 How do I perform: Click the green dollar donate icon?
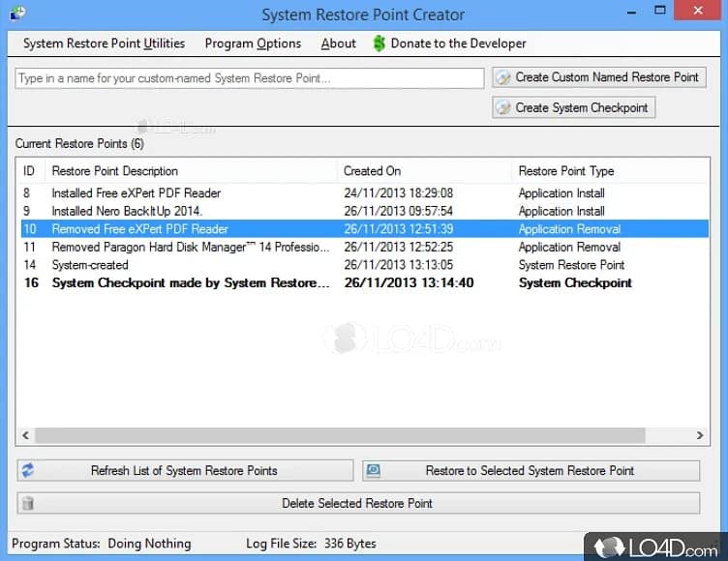coord(379,44)
